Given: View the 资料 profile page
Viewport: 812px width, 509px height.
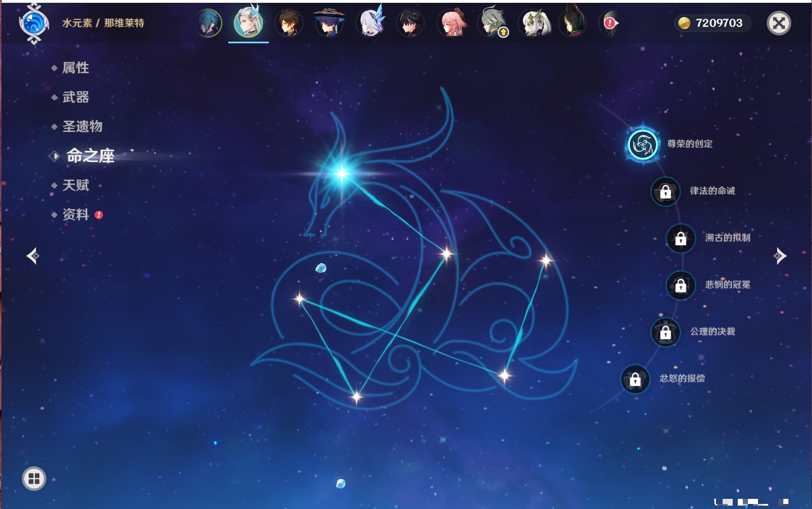Looking at the screenshot, I should [x=76, y=214].
